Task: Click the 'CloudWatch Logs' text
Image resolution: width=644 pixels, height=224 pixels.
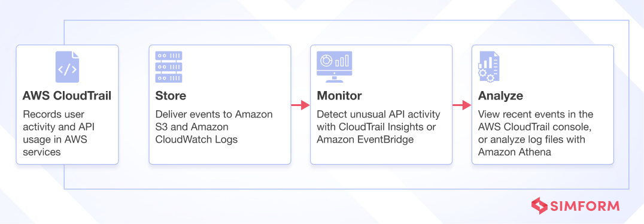Action: point(196,140)
